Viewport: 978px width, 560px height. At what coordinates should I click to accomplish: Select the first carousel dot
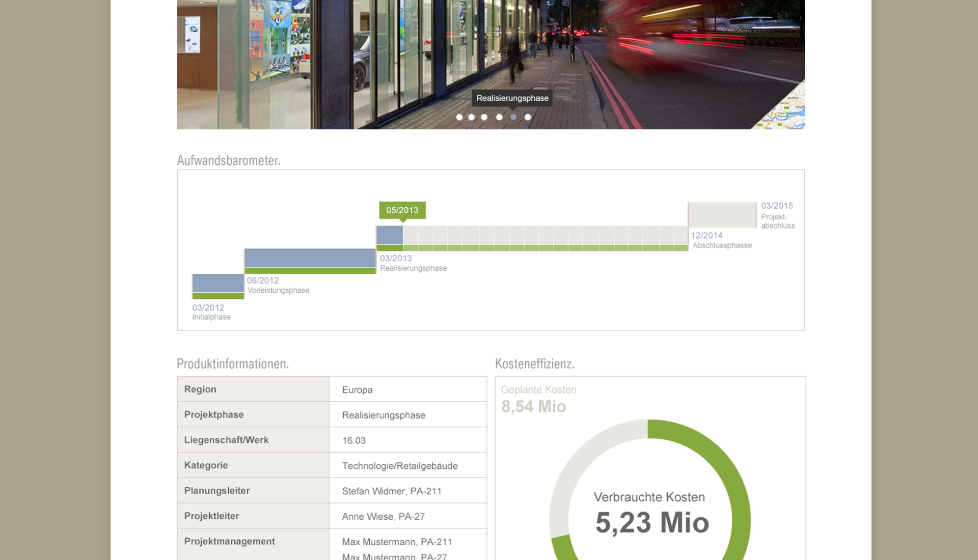coord(459,117)
